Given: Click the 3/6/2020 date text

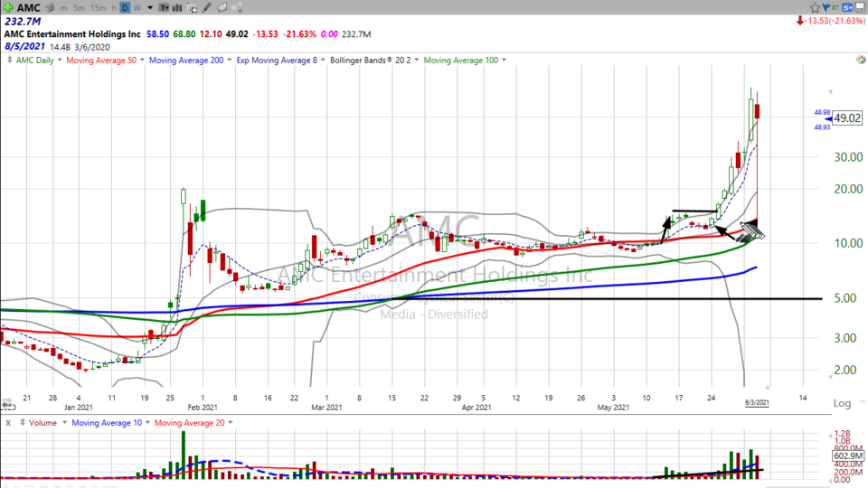Looking at the screenshot, I should [x=92, y=47].
